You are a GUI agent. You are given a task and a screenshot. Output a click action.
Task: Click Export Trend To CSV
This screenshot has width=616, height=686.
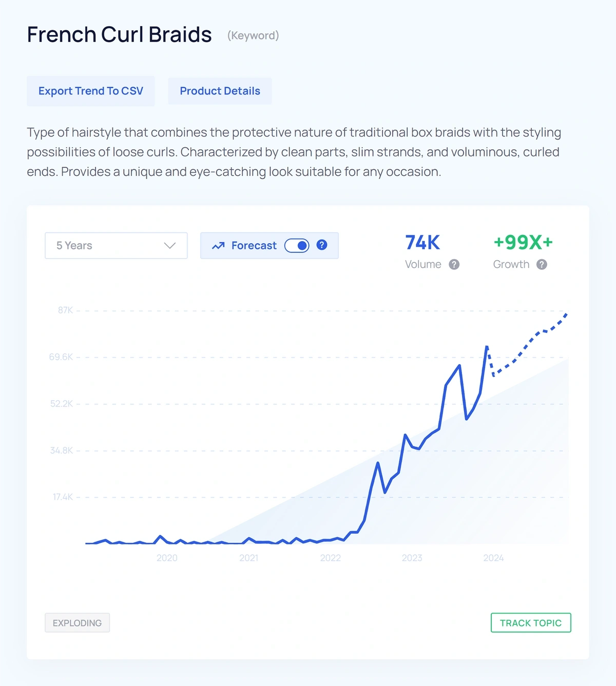(90, 91)
